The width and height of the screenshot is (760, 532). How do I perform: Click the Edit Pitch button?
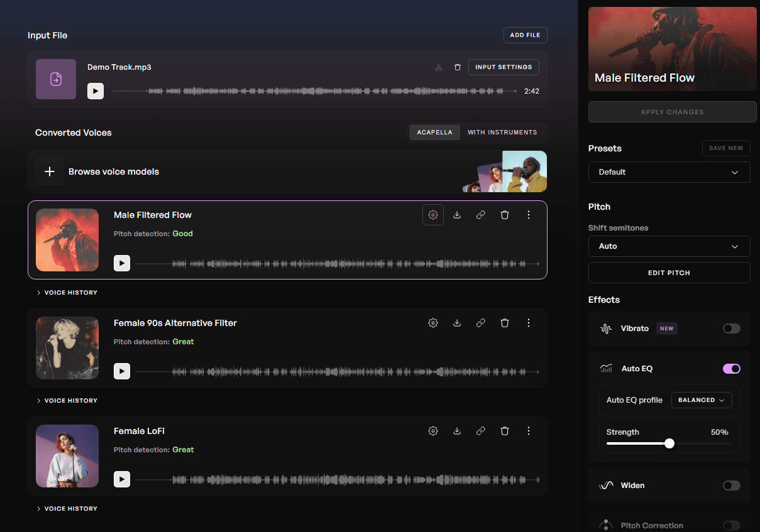coord(669,273)
